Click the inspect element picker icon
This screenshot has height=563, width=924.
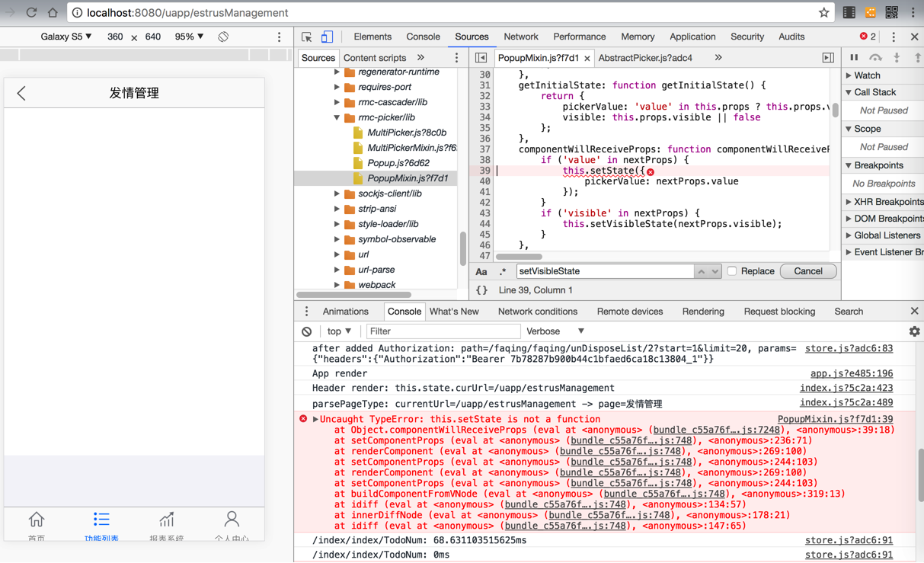(x=307, y=37)
